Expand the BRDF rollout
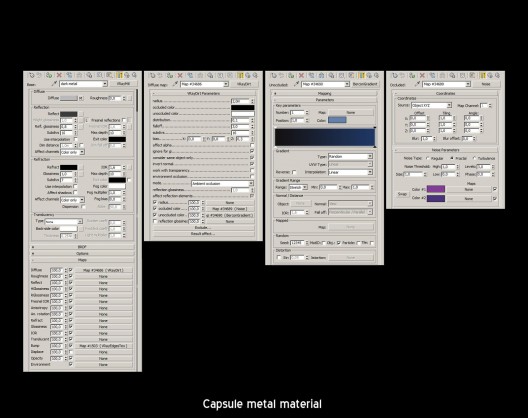Image resolution: width=528 pixels, height=418 pixels. pyautogui.click(x=82, y=247)
